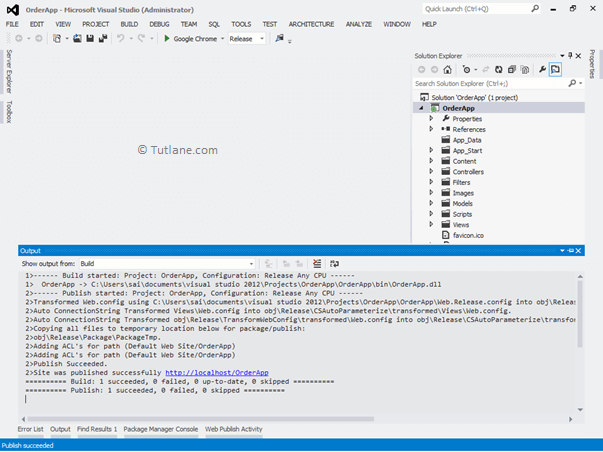Screen dimensions: 603x452
Task: Expand the Views folder
Action: 431,224
